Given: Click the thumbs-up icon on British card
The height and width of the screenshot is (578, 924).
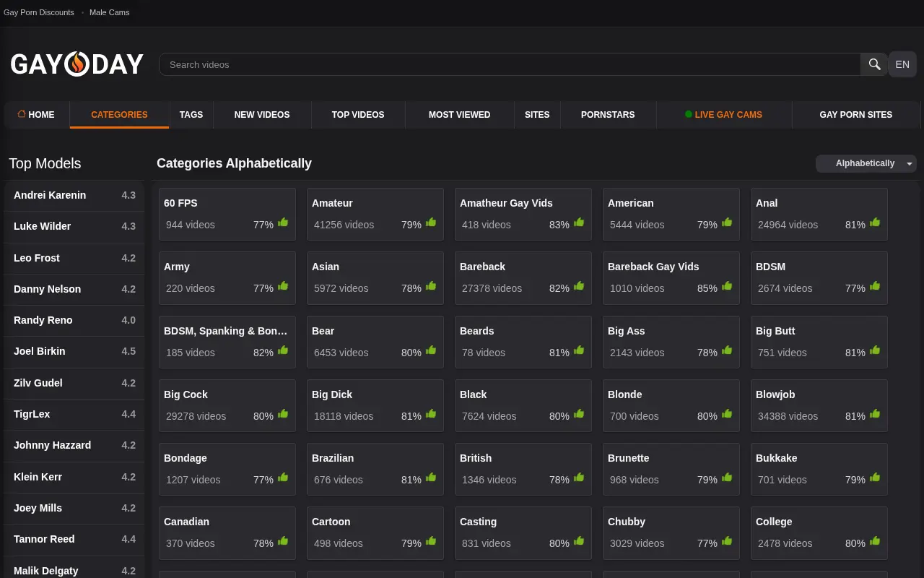Looking at the screenshot, I should point(579,478).
